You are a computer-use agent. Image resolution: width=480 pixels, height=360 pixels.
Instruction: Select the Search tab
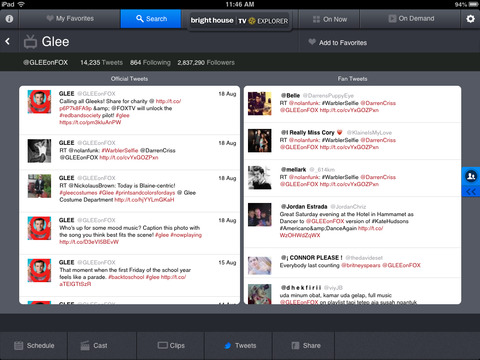151,19
